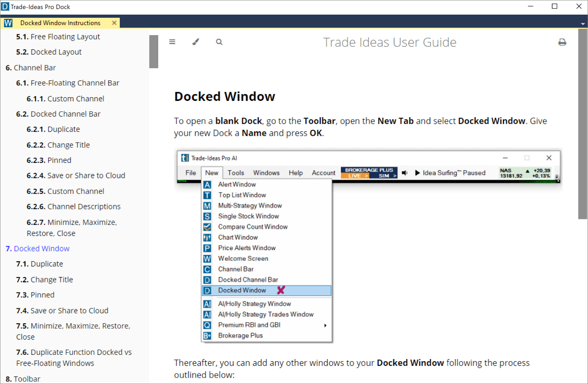Click the AI/Holly Strategy Window icon

[x=207, y=304]
